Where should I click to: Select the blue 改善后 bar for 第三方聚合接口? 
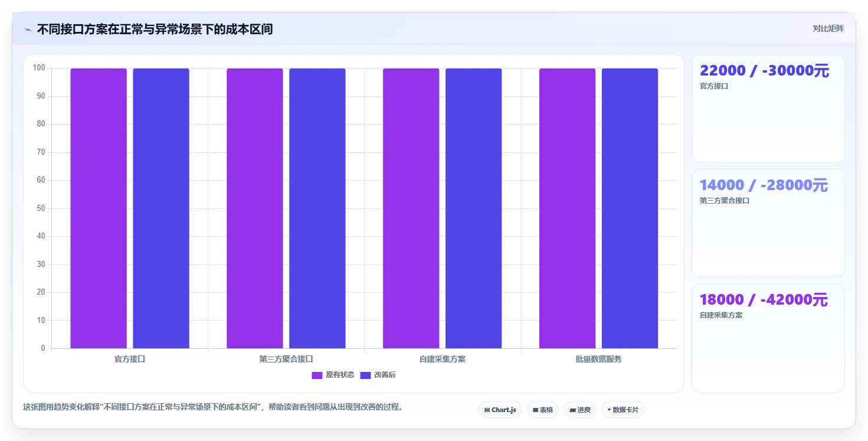point(317,208)
